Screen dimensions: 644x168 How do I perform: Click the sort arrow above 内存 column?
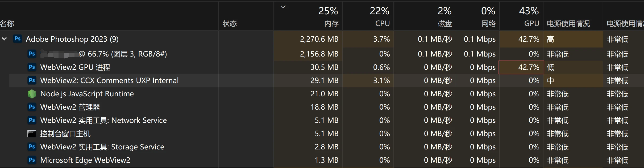tap(283, 7)
